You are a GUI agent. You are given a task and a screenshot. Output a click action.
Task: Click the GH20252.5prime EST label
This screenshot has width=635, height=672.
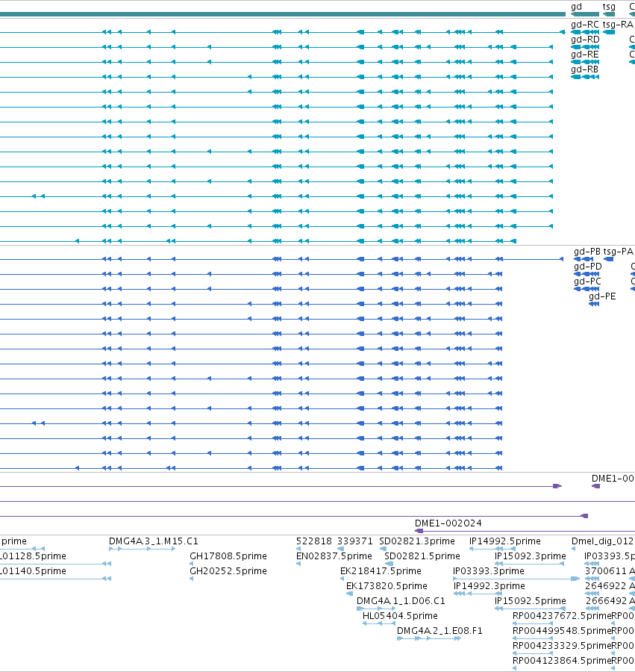point(228,571)
